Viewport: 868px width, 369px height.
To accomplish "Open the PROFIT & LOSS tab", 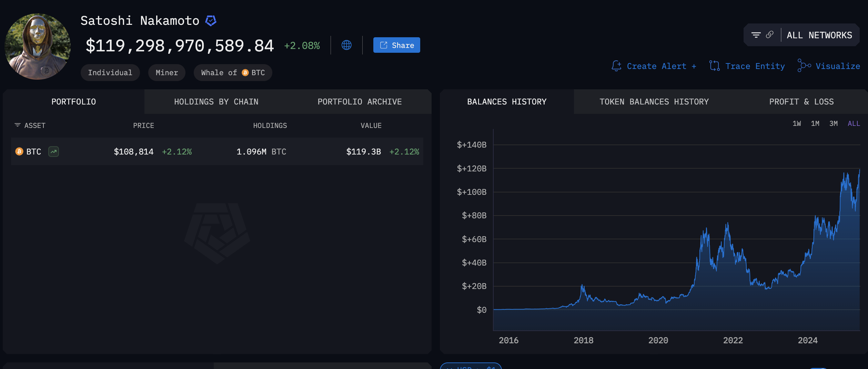I will click(x=801, y=102).
